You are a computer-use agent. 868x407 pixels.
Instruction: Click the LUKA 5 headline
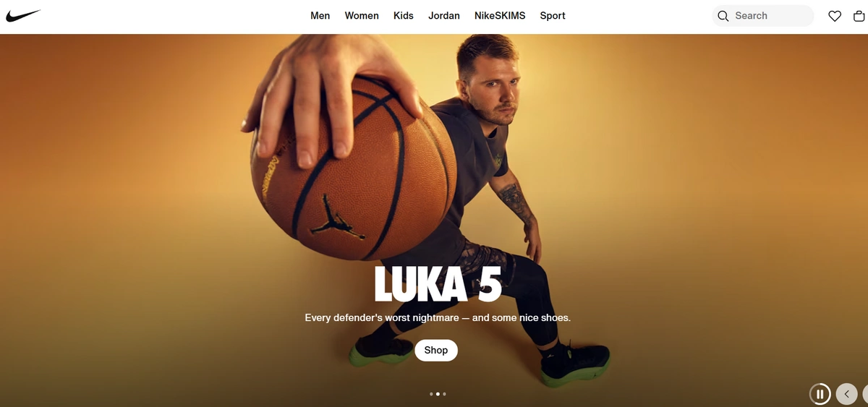pos(438,284)
